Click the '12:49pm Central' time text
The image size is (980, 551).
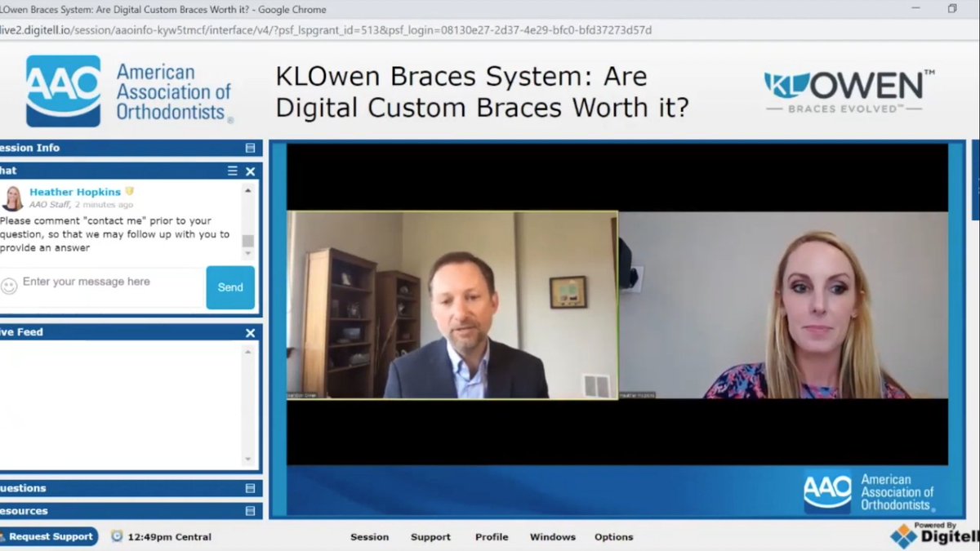[x=170, y=537]
